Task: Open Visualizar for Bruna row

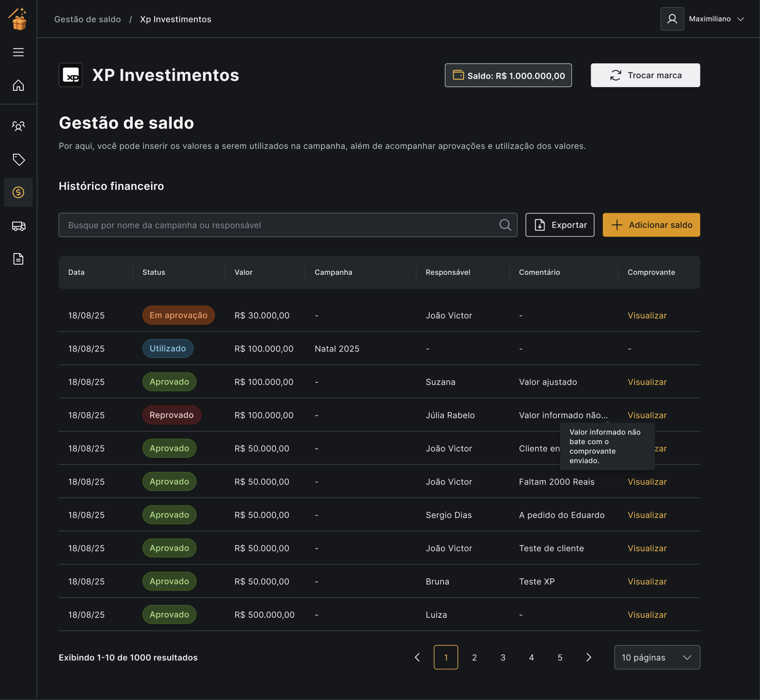Action: (647, 581)
